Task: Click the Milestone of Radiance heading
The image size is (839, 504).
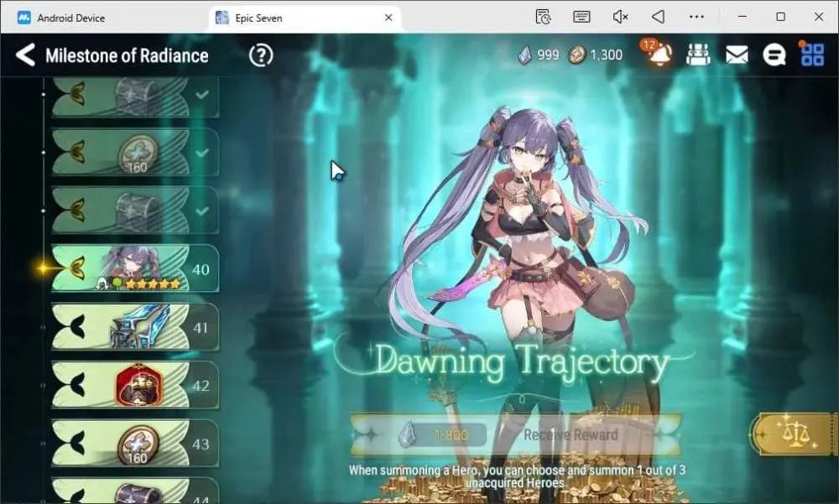Action: (x=127, y=55)
